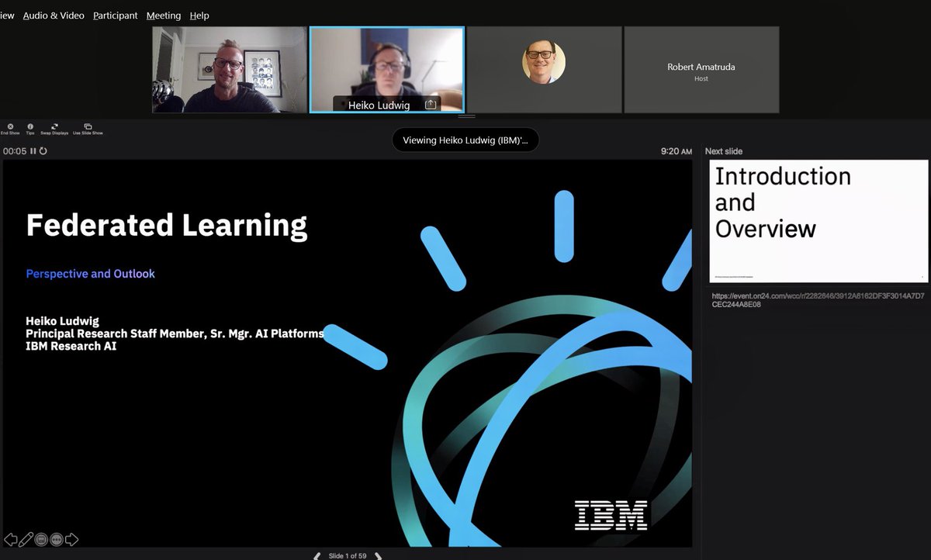The width and height of the screenshot is (931, 560).
Task: Advance using the right arrow overlay on slide
Action: pyautogui.click(x=71, y=539)
